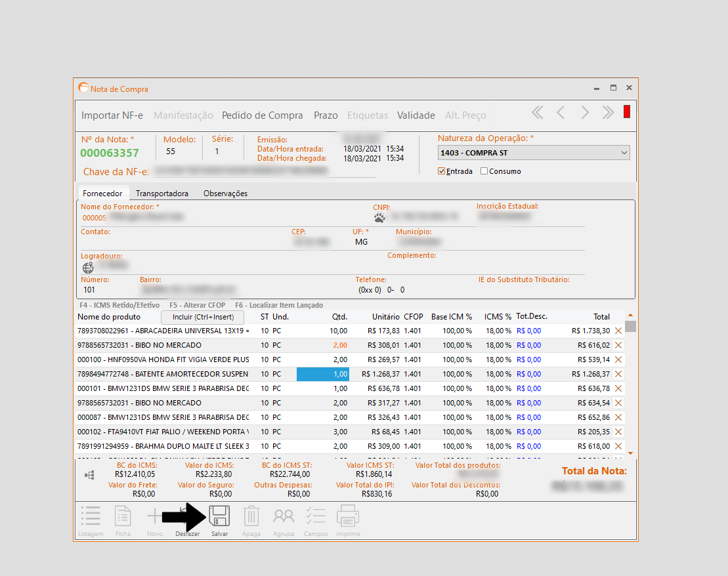Click the UF field showing MG
Screen dimensions: 728x576
[x=361, y=242]
